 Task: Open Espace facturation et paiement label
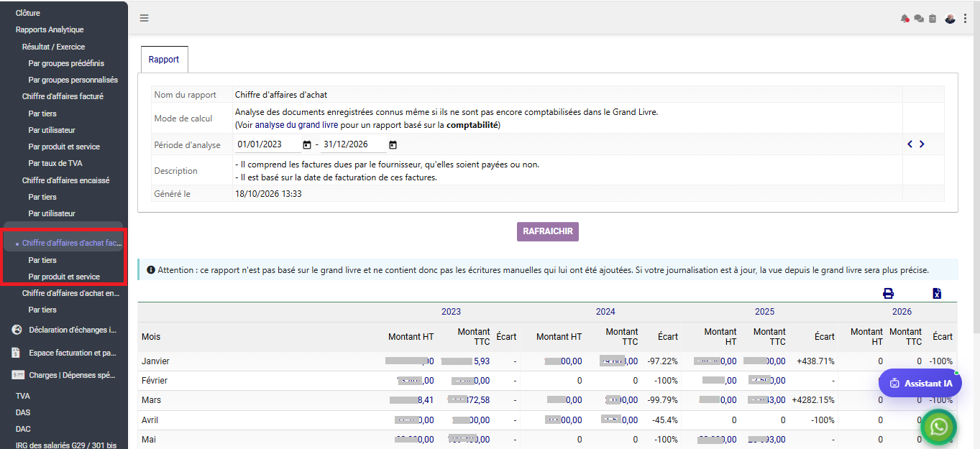(x=73, y=353)
